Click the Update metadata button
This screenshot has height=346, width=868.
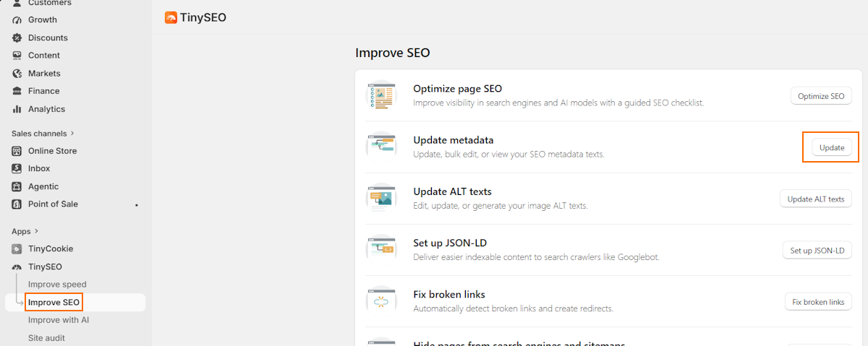[832, 147]
